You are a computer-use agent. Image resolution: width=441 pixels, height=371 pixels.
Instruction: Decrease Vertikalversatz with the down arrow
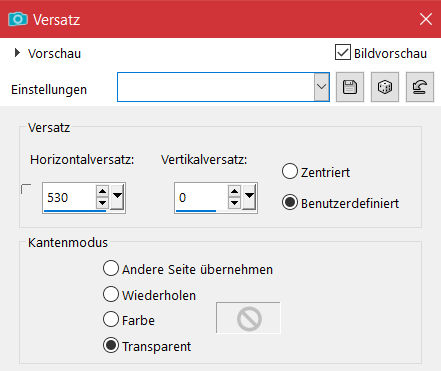(234, 203)
